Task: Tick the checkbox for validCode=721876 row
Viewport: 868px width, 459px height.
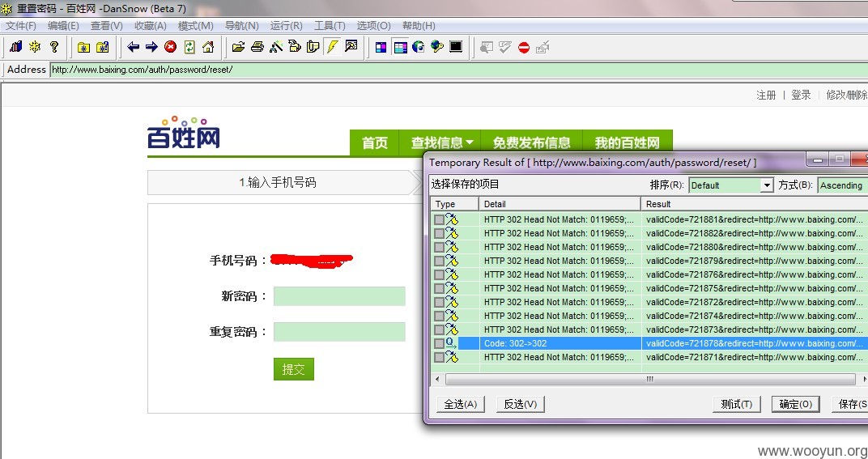Action: pos(439,275)
